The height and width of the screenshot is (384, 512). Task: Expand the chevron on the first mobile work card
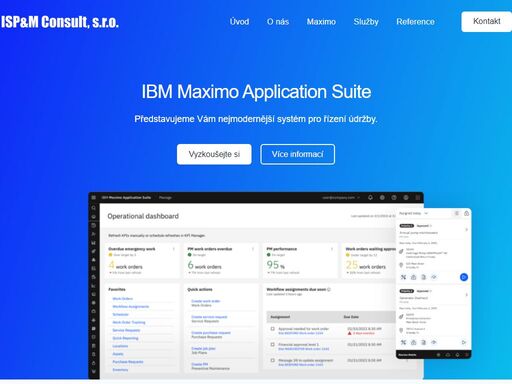tap(466, 229)
